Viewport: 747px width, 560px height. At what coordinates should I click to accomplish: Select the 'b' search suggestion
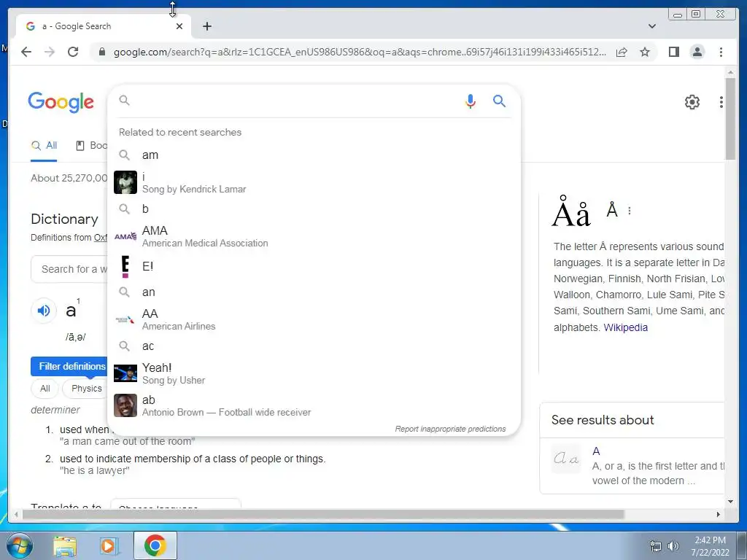[314, 209]
